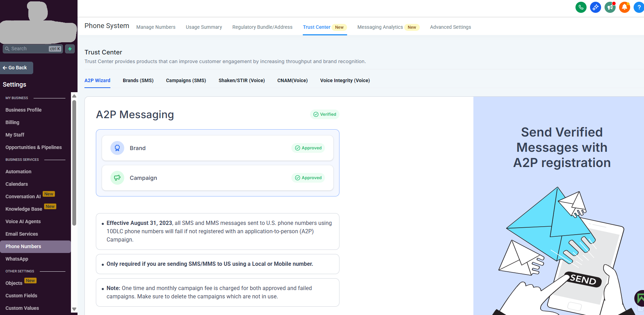Click the Campaign megaphone icon
644x315 pixels.
(117, 178)
